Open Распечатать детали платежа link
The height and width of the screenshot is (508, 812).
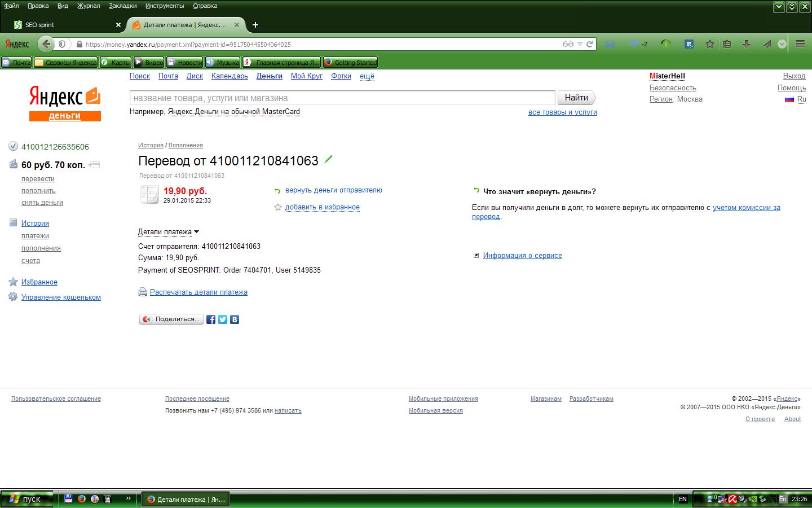tap(198, 292)
